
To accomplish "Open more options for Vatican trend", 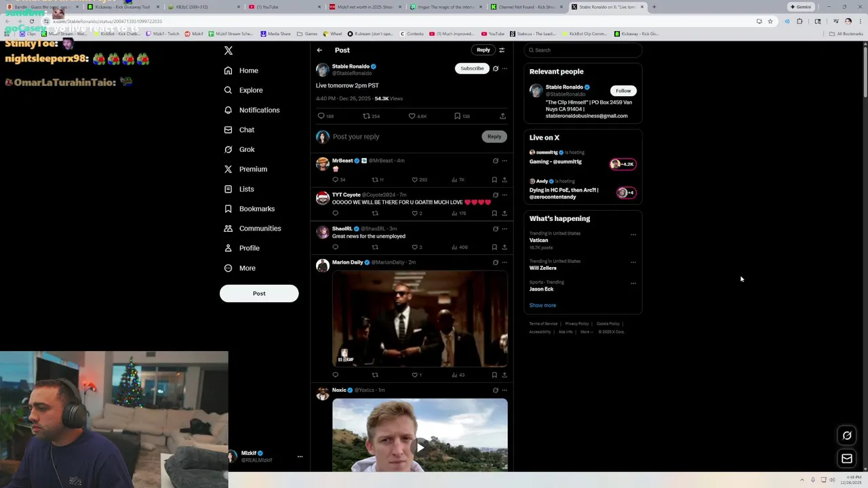I will click(633, 235).
